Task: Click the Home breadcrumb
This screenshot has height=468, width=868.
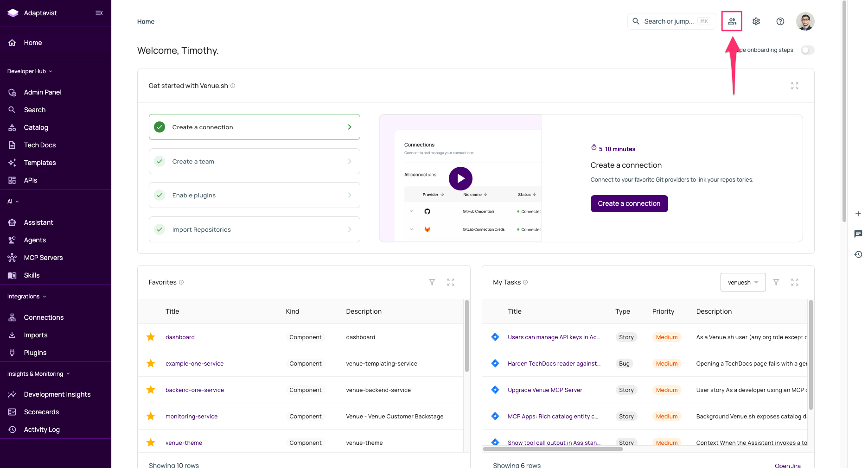Action: click(x=146, y=21)
